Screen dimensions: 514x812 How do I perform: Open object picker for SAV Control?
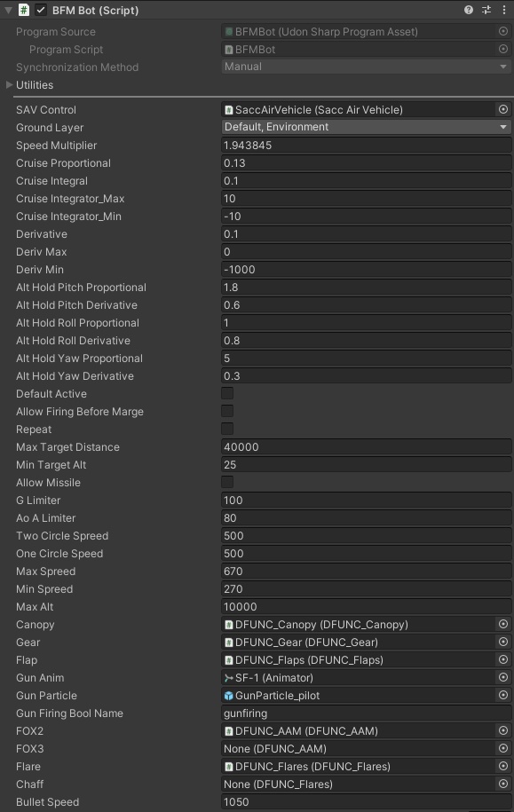pos(503,109)
